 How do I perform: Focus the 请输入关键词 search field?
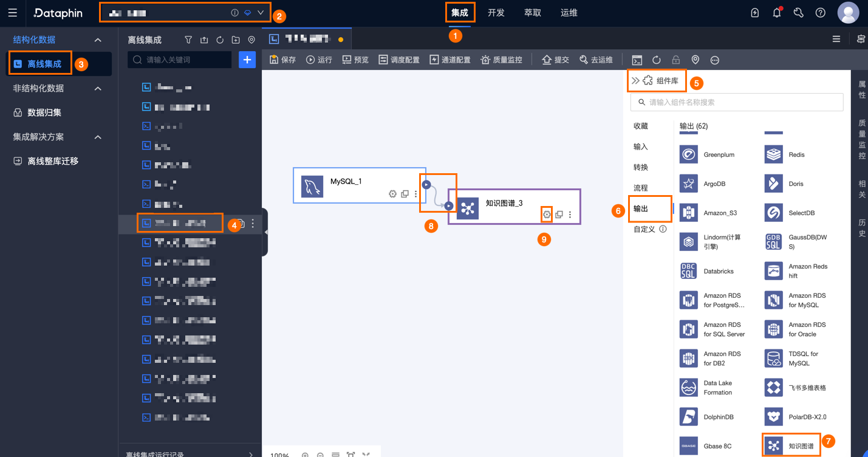[x=180, y=60]
